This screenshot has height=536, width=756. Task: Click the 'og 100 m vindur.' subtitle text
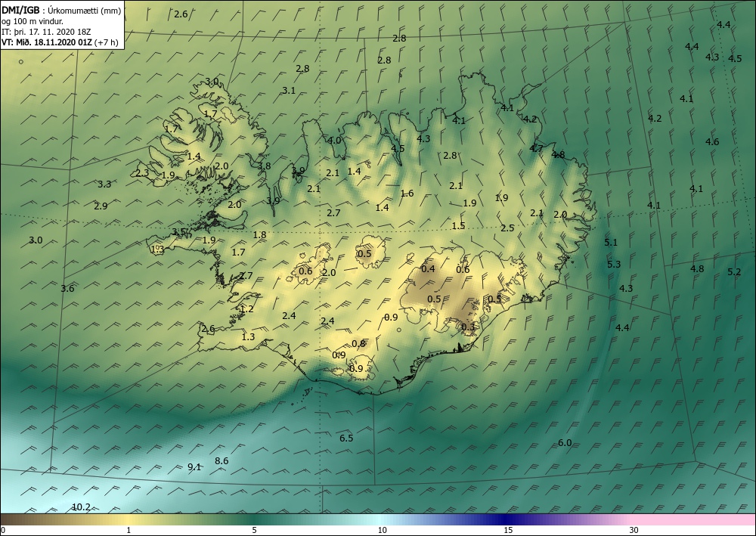pyautogui.click(x=33, y=21)
